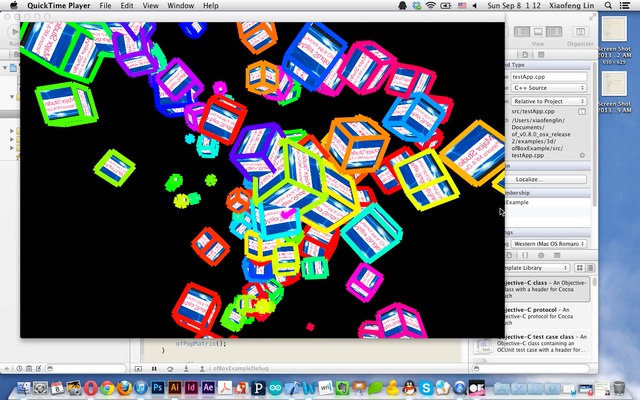Open Western (Mac OS Roman) encoding dropdown
The height and width of the screenshot is (400, 640).
click(549, 244)
